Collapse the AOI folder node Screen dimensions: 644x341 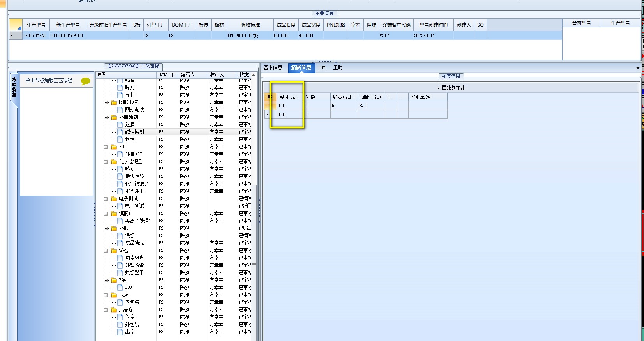click(x=106, y=147)
